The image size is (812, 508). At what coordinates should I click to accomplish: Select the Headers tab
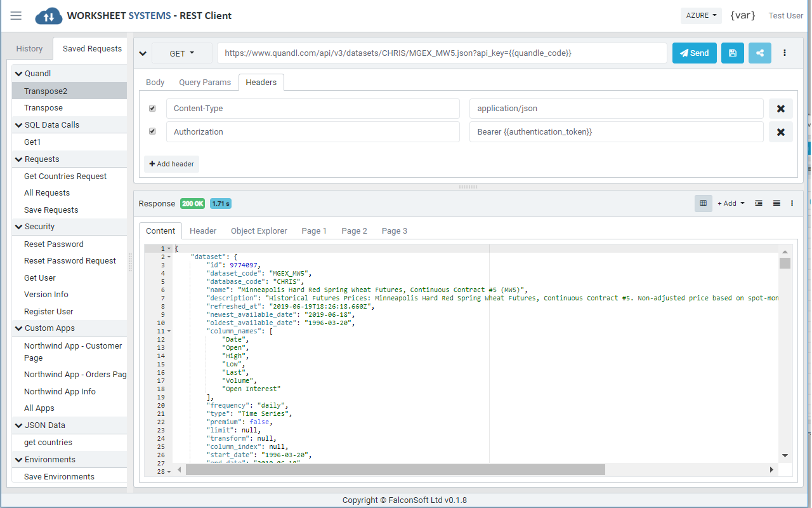click(x=261, y=82)
